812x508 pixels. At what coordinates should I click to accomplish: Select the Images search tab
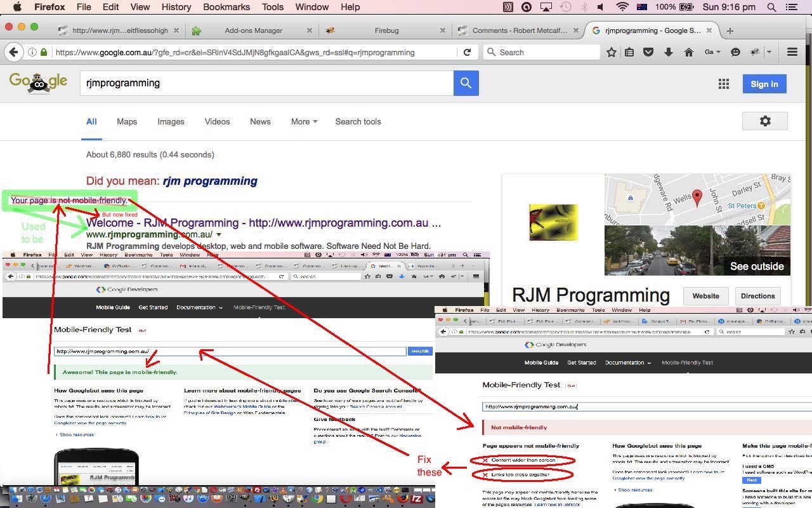[171, 121]
